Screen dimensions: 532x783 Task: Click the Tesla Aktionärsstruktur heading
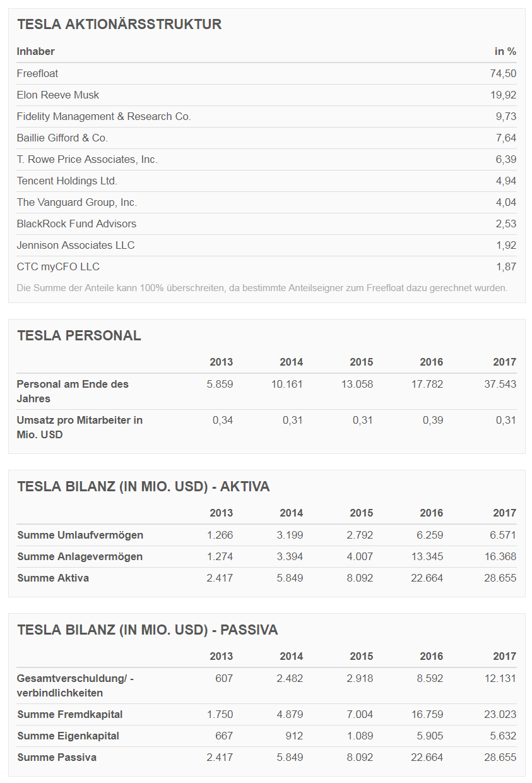(x=119, y=25)
